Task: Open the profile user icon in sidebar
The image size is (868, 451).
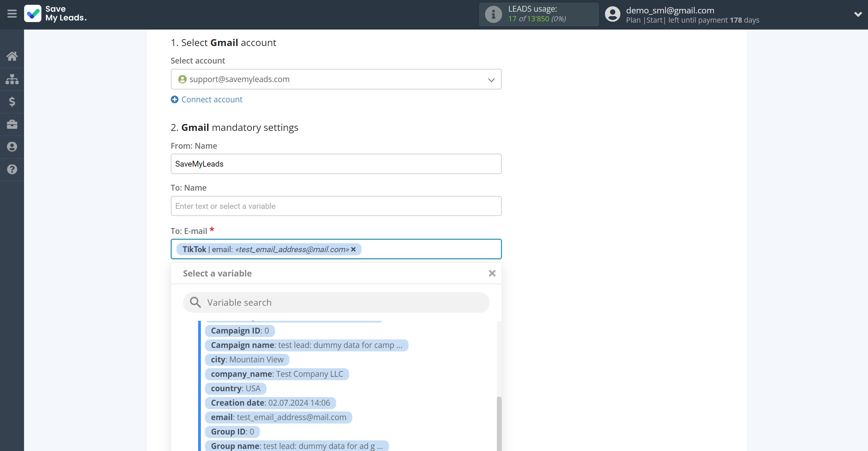Action: click(12, 147)
